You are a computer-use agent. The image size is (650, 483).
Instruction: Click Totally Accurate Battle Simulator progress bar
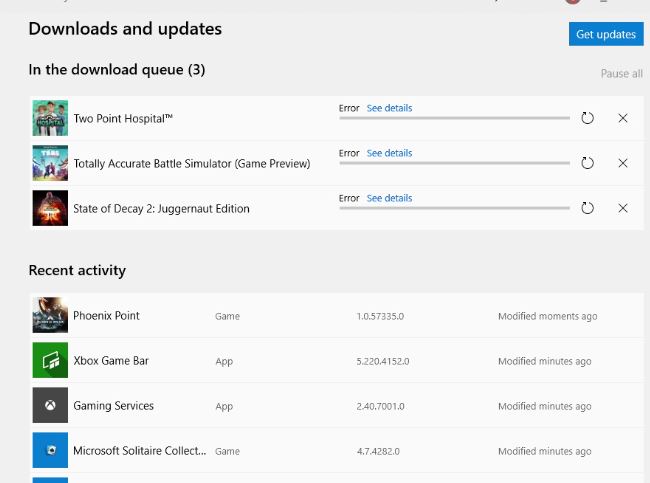pyautogui.click(x=454, y=163)
